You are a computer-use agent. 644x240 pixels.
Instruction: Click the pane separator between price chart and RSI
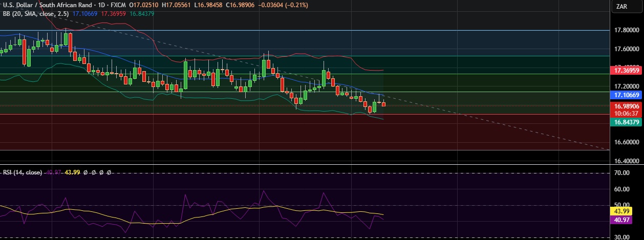click(x=307, y=165)
